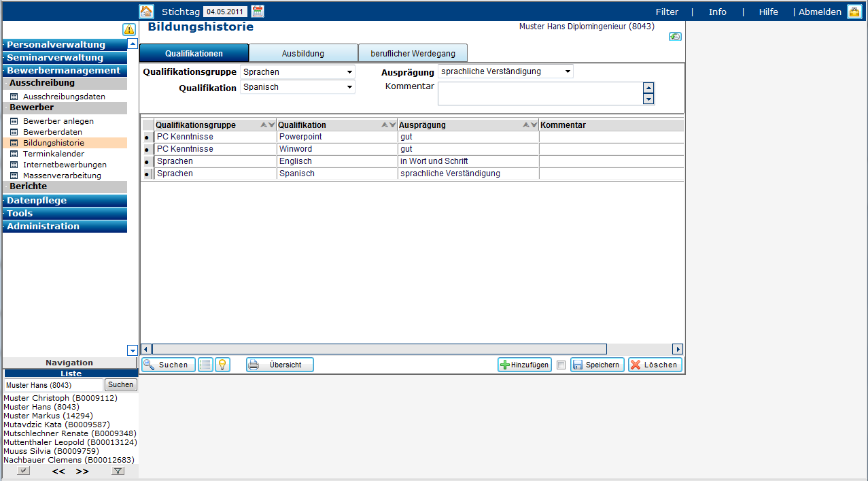
Task: Click the horizontal scrollbar right arrow
Action: point(677,349)
